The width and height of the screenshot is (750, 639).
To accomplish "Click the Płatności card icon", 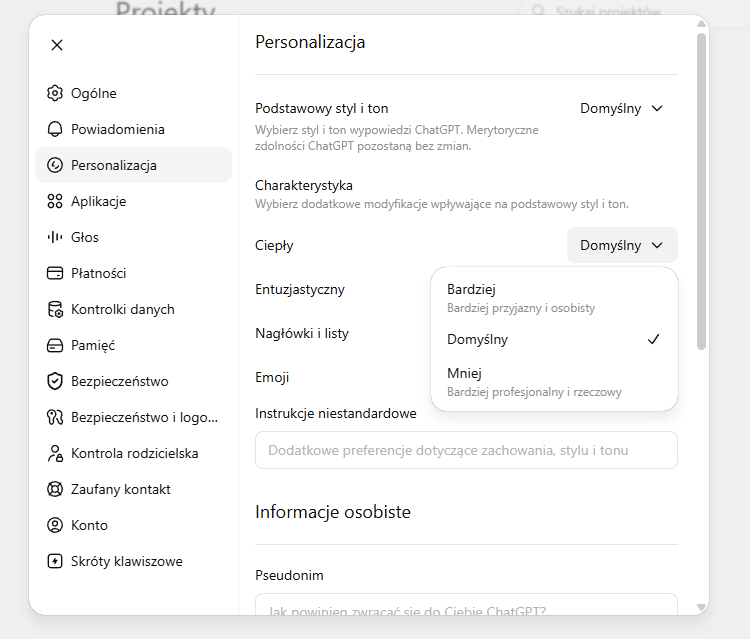I will click(55, 273).
